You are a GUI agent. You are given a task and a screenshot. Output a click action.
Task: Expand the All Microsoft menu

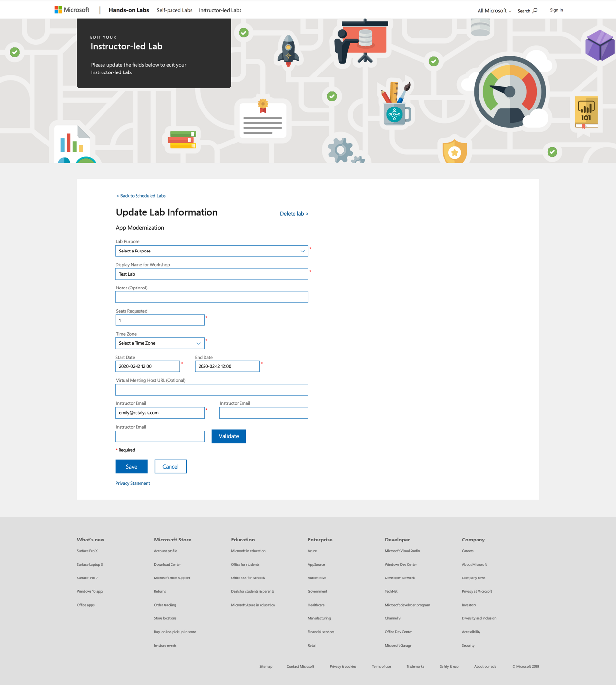pos(494,11)
